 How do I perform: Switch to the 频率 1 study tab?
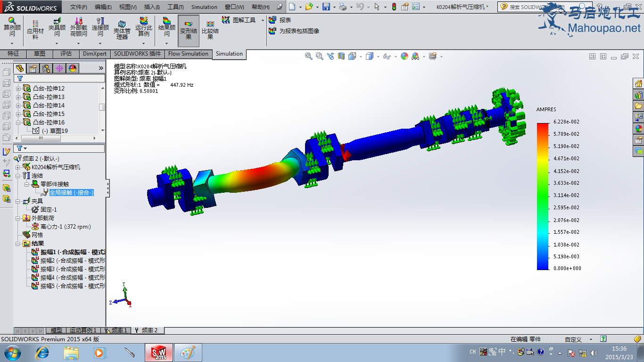point(116,330)
